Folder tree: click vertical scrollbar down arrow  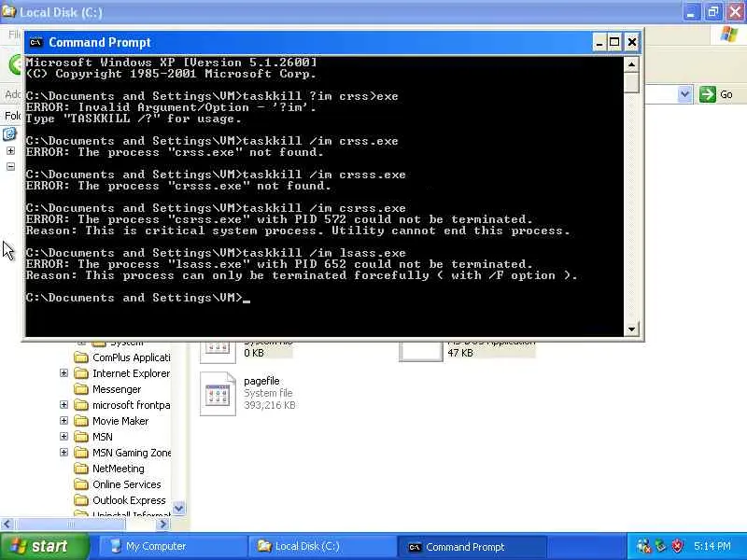pos(178,508)
